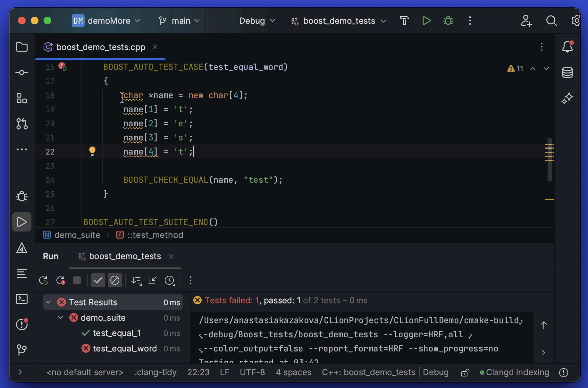Click Clangd indexing status
Viewport: 588px width, 388px height.
(514, 372)
